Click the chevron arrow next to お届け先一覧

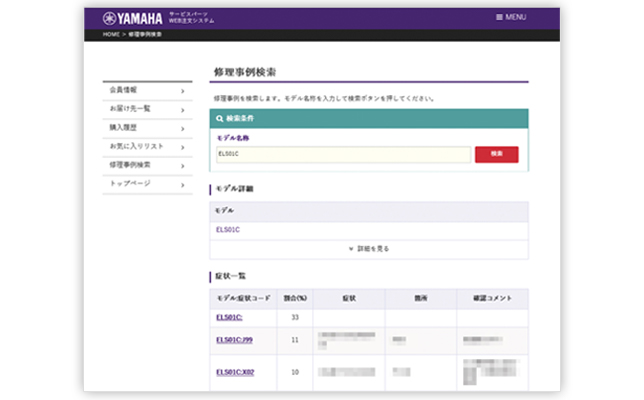(183, 110)
